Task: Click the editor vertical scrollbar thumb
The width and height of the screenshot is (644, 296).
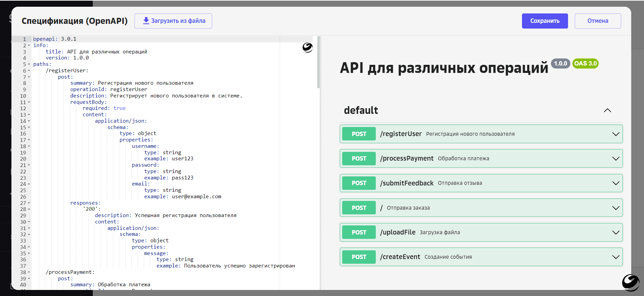Action: pyautogui.click(x=318, y=62)
